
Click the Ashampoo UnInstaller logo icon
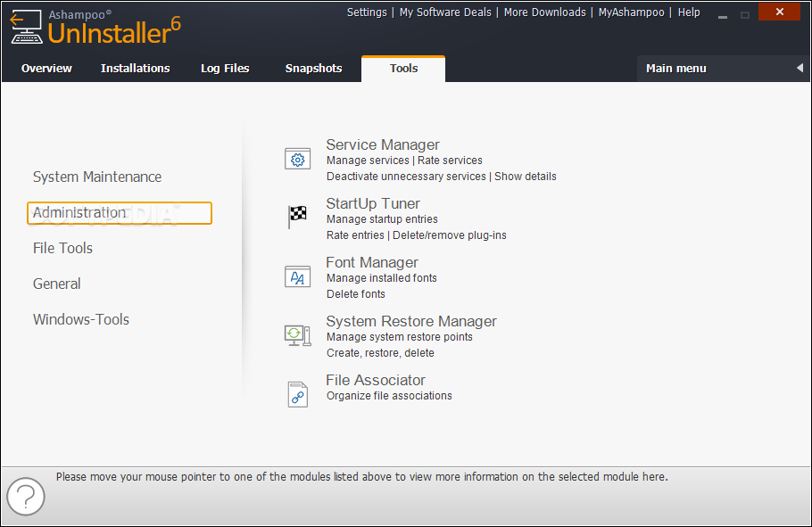coord(26,27)
